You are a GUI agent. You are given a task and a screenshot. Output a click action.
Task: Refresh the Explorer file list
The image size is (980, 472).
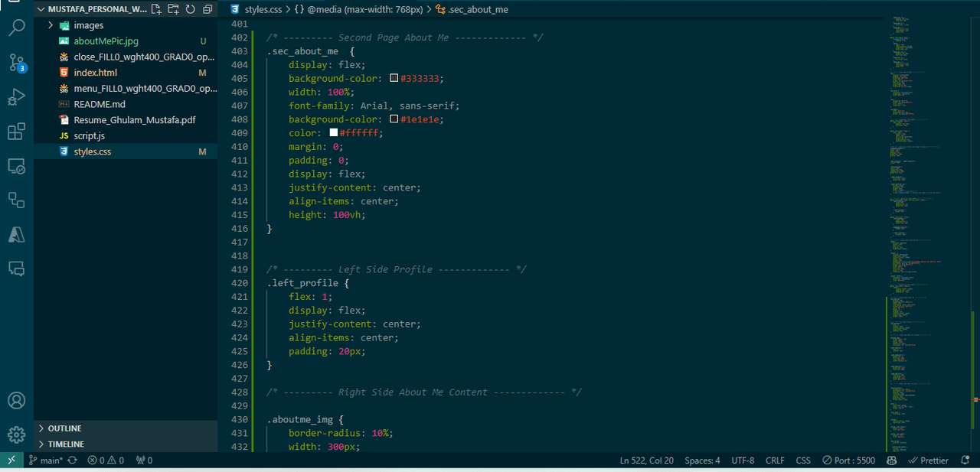coord(190,9)
